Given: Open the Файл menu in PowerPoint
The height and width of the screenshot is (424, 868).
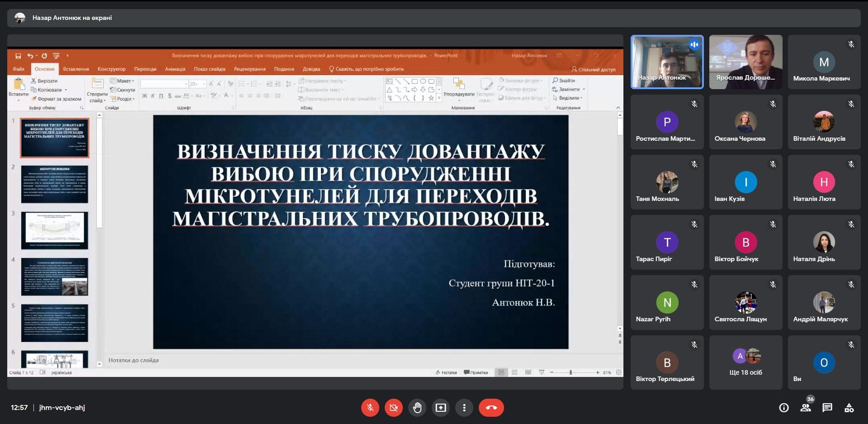Looking at the screenshot, I should pyautogui.click(x=18, y=69).
